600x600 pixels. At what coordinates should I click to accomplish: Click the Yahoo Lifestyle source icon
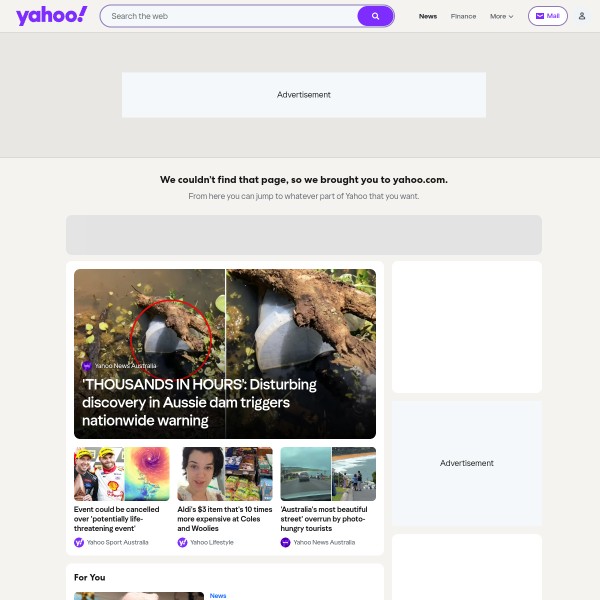pos(182,542)
